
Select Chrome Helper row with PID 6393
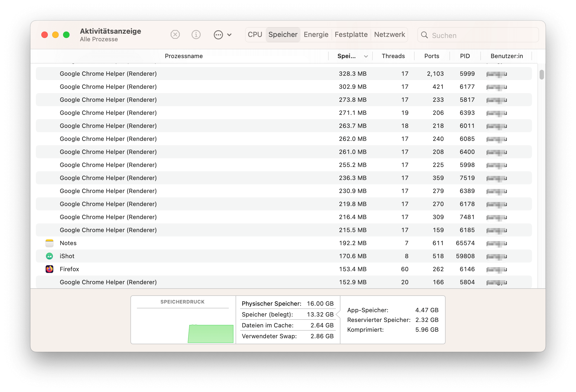point(284,113)
